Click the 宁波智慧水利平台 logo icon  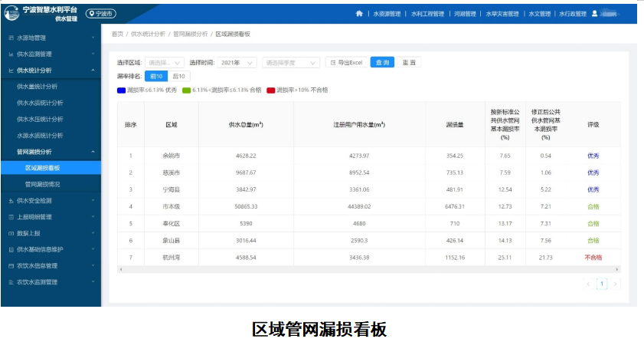(x=11, y=13)
